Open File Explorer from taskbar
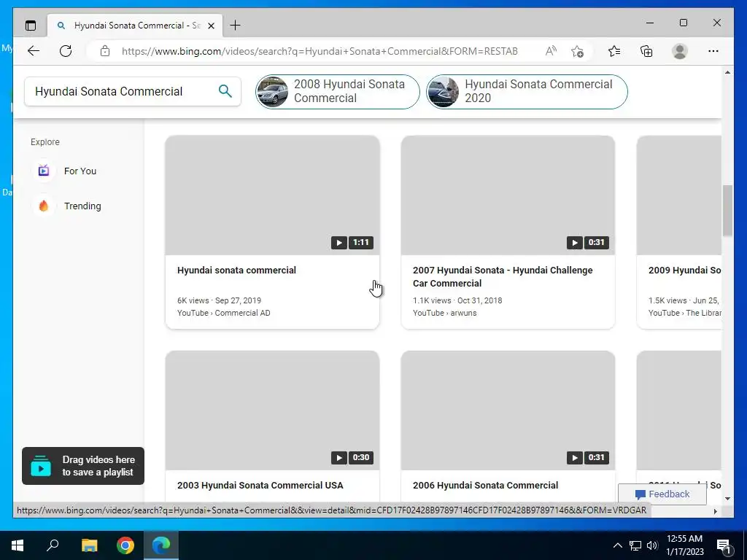Image resolution: width=747 pixels, height=560 pixels. coord(89,545)
